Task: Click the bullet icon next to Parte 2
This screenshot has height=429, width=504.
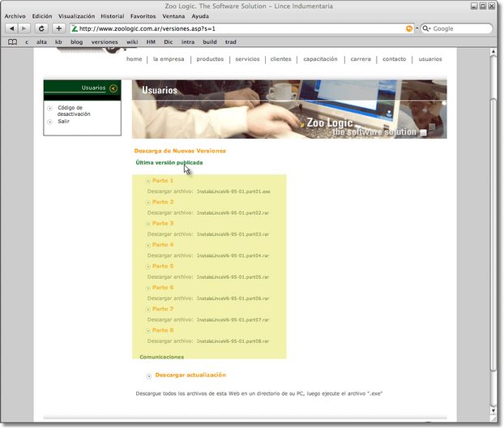Action: (148, 202)
